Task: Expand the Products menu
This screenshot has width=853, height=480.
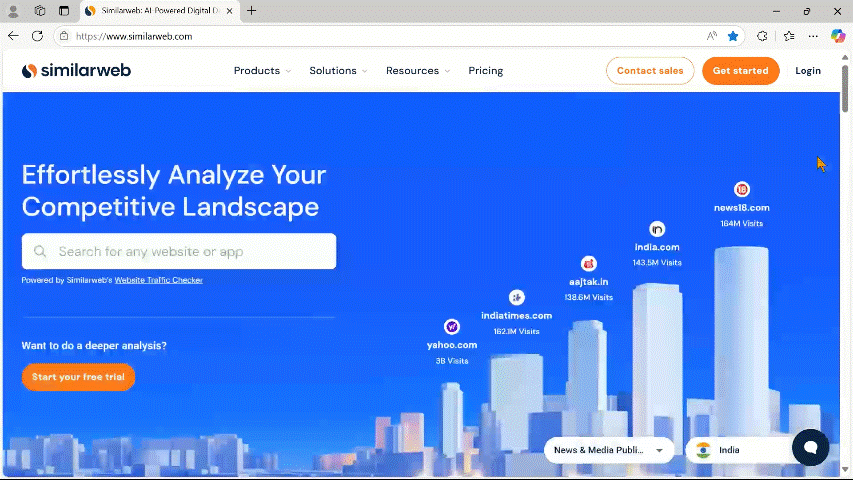Action: [x=262, y=71]
